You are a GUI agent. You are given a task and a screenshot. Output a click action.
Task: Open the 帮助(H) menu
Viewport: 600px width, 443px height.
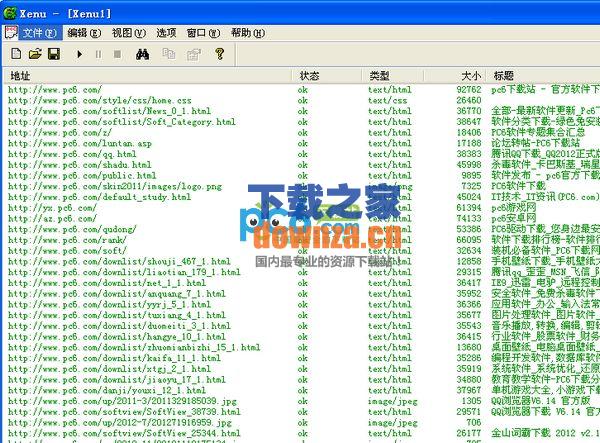pos(248,33)
